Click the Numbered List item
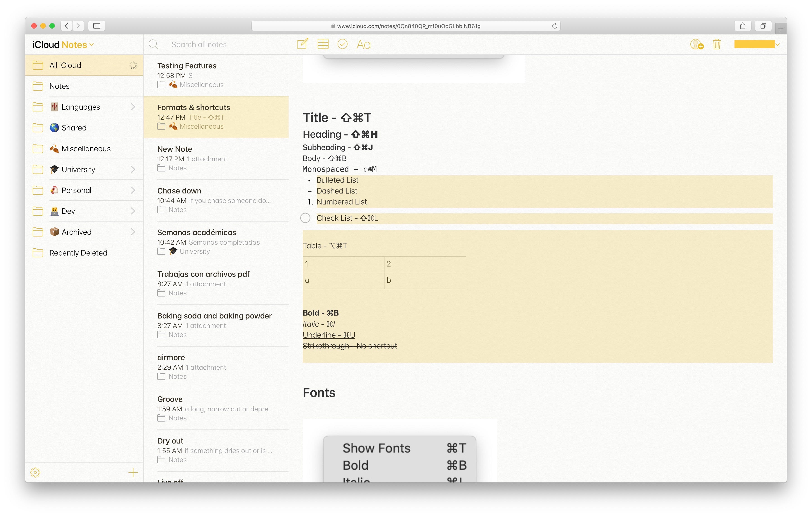 pyautogui.click(x=341, y=202)
